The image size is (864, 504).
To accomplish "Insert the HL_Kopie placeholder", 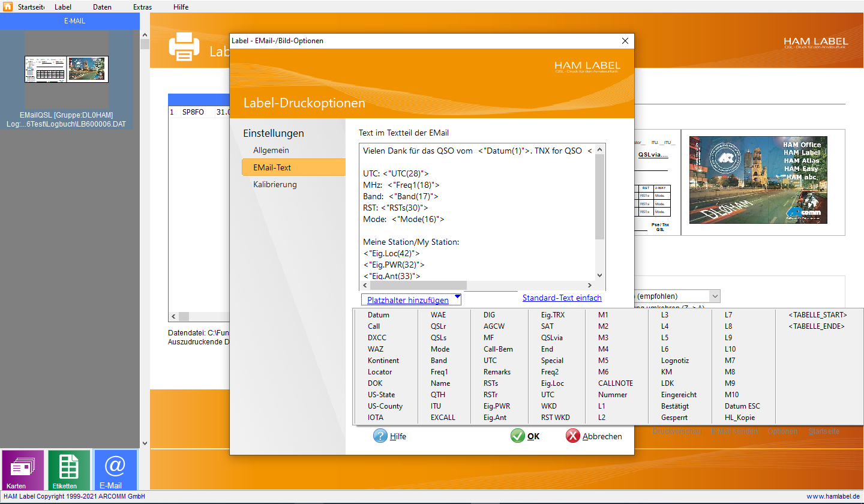I will 740,418.
